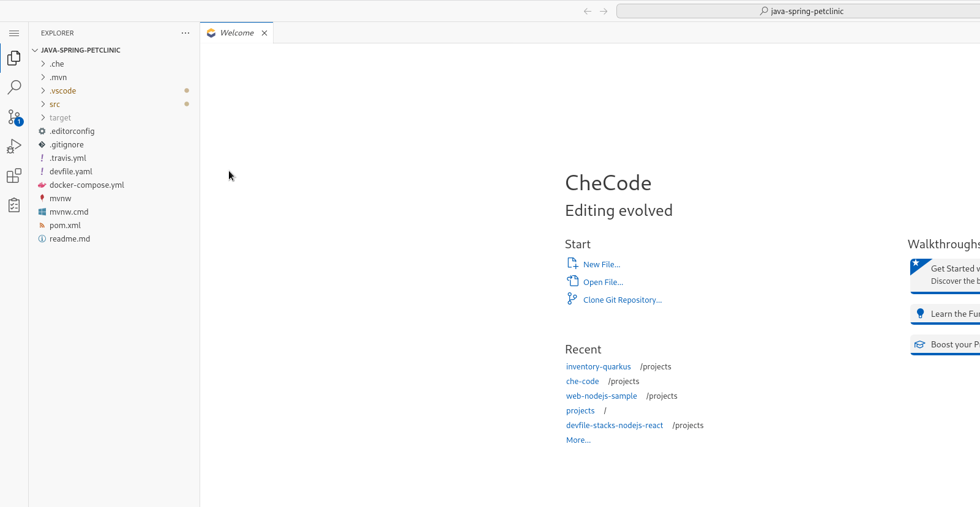
Task: Open recent project web-nodejs-sample
Action: coord(601,396)
